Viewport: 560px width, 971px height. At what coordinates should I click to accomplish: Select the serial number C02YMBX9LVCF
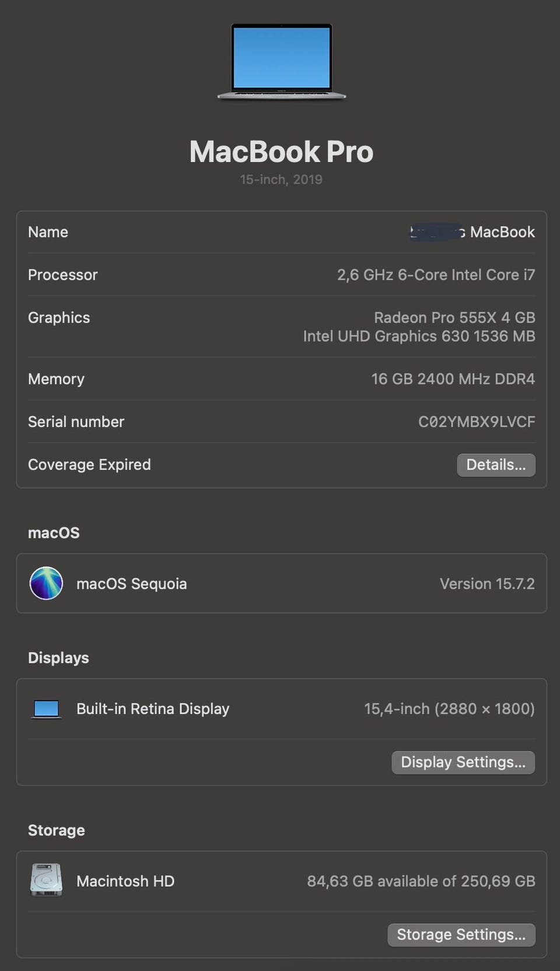(476, 422)
